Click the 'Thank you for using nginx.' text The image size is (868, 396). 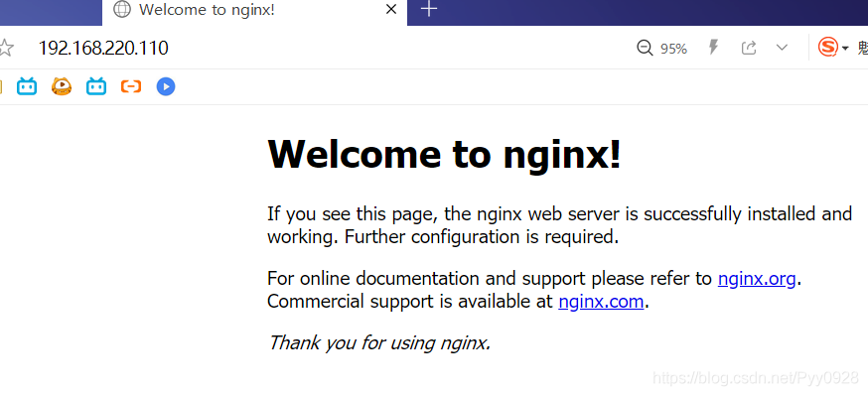point(379,343)
